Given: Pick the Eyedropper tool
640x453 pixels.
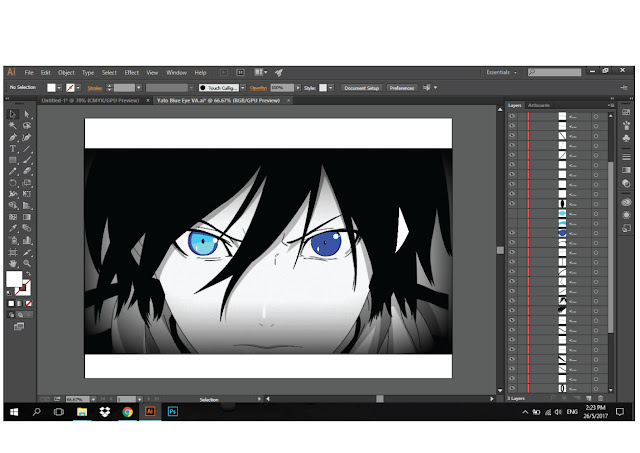Looking at the screenshot, I should tap(13, 229).
